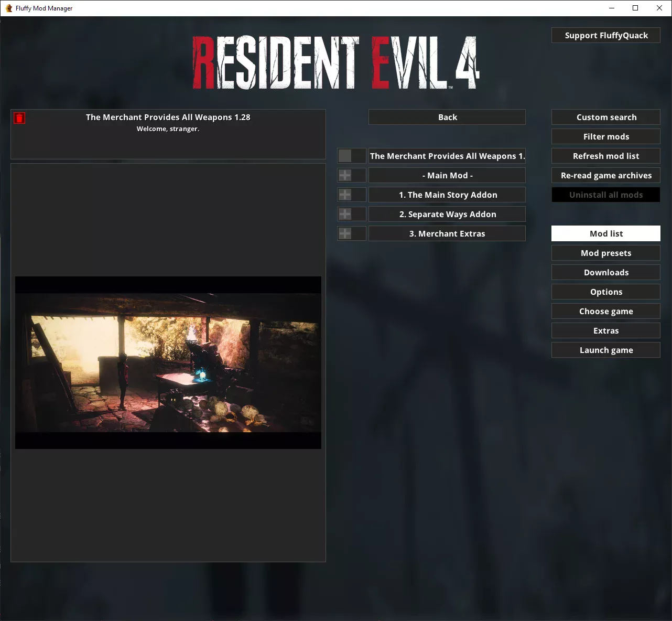
Task: Select the Mod list tab
Action: pyautogui.click(x=605, y=233)
